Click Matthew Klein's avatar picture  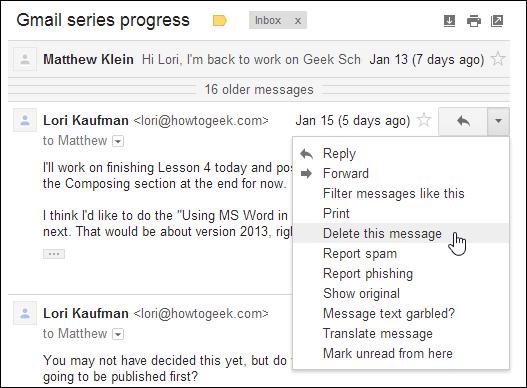[x=25, y=60]
